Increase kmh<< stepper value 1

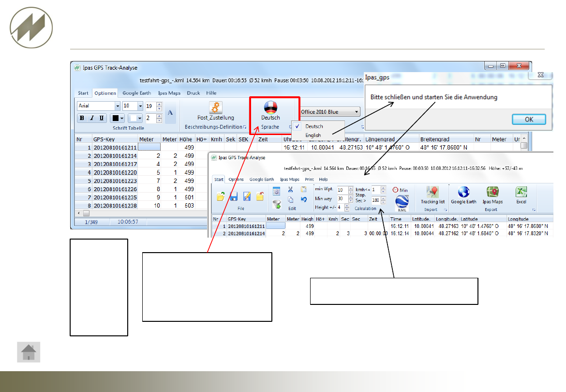[383, 188]
